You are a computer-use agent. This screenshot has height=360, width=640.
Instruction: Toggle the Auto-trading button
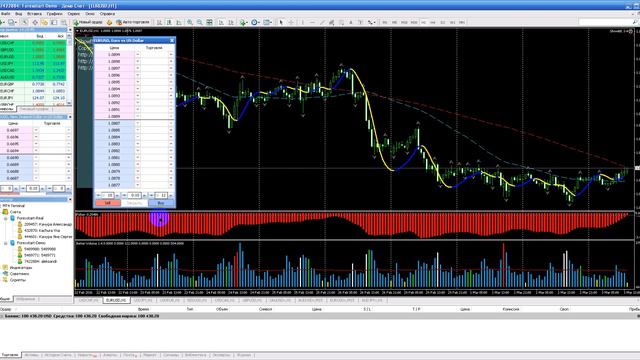pyautogui.click(x=133, y=22)
